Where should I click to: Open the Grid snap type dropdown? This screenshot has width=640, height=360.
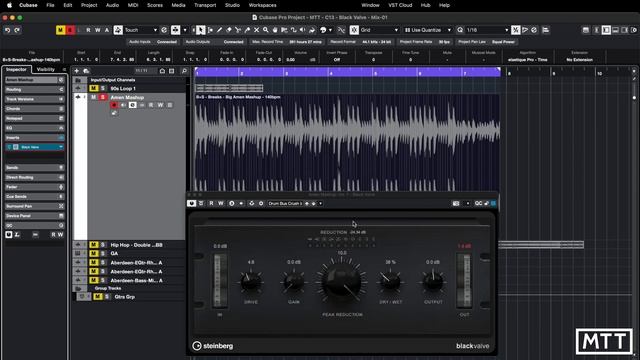click(x=379, y=30)
